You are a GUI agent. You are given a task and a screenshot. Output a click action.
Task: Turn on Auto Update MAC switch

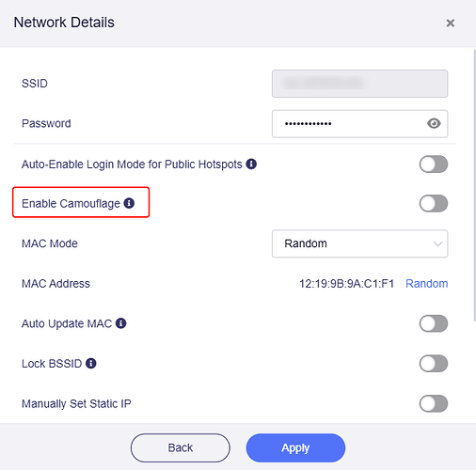[434, 323]
